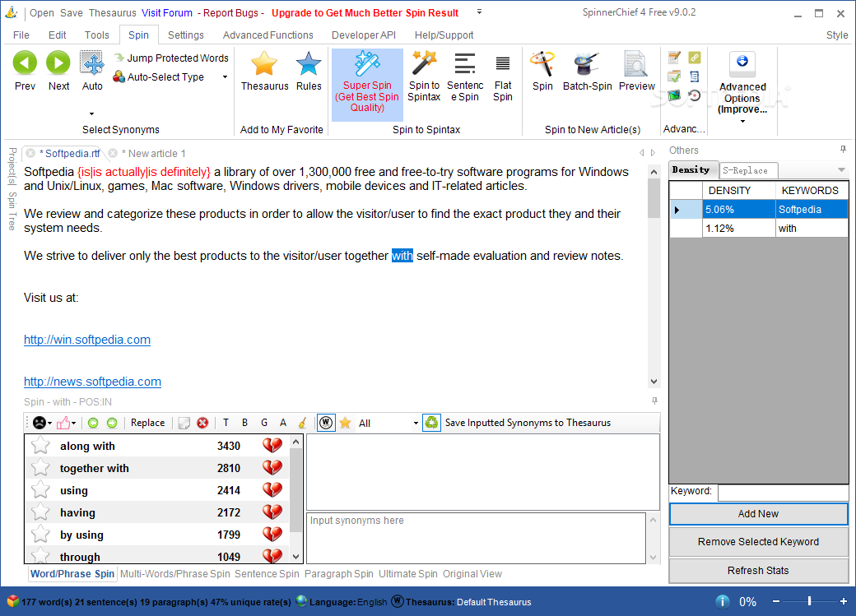Toggle the T filter in synonym toolbar
Screen dimensions: 856x616
pyautogui.click(x=226, y=423)
